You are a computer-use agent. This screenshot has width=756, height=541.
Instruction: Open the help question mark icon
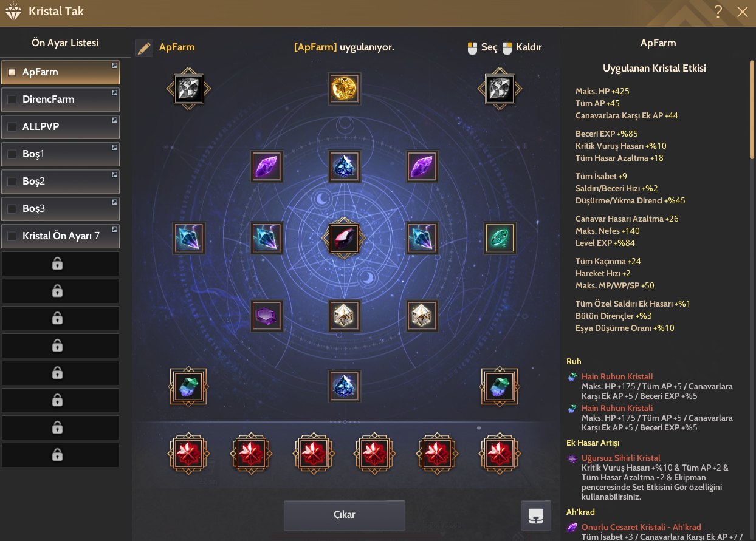point(718,11)
